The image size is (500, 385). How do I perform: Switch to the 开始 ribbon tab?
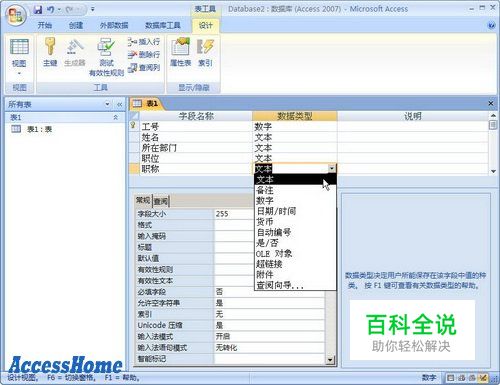coord(45,25)
